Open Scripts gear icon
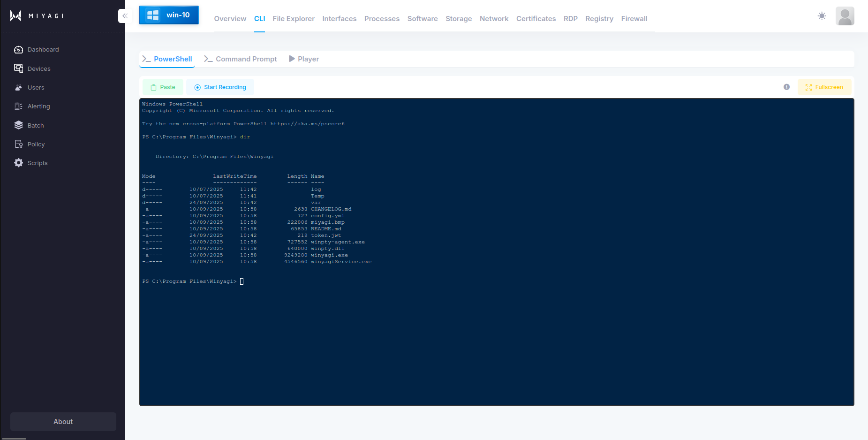Image resolution: width=868 pixels, height=440 pixels. pyautogui.click(x=18, y=163)
